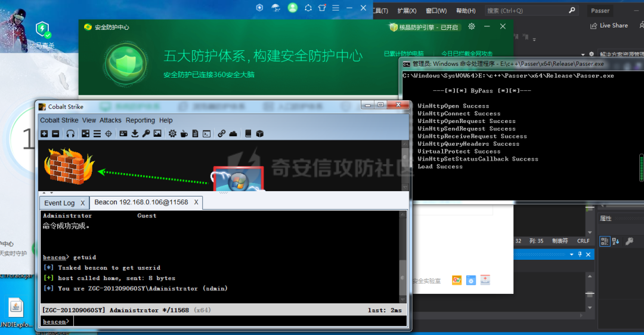The width and height of the screenshot is (644, 335).
Task: Click the coffee cup Java applet icon
Action: (184, 134)
